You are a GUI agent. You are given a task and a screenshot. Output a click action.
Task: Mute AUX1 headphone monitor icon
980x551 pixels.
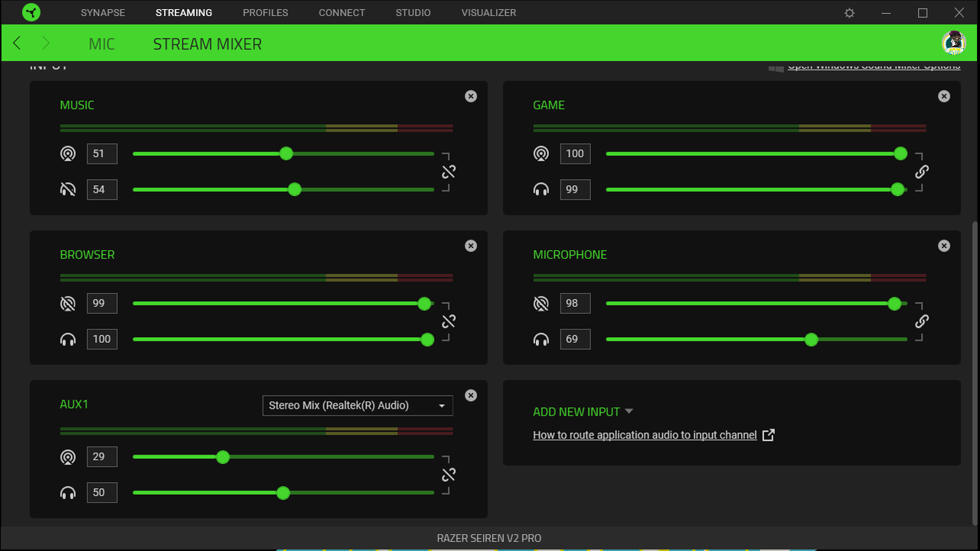[68, 492]
